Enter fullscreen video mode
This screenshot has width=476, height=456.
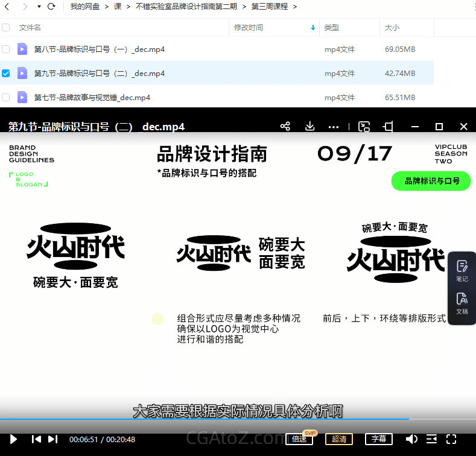coord(451,439)
